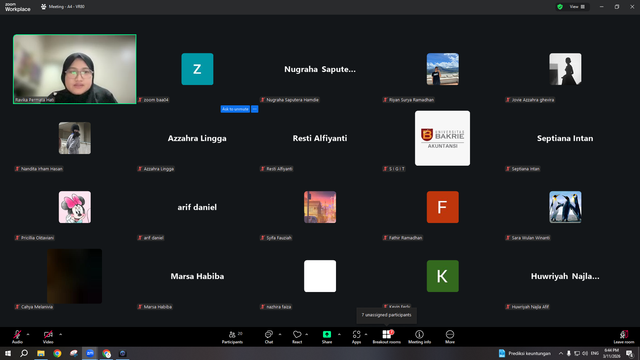This screenshot has width=640, height=360.
Task: Expand the Chat options arrow
Action: click(x=280, y=334)
